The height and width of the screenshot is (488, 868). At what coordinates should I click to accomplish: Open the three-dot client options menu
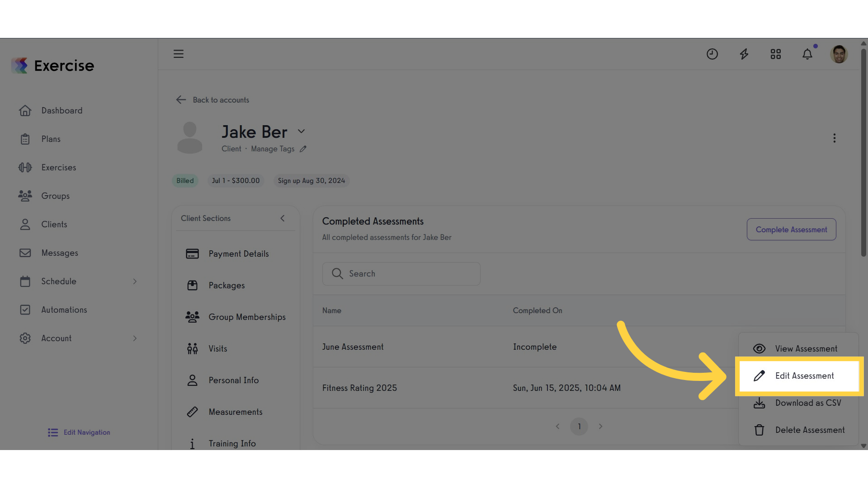pos(835,138)
